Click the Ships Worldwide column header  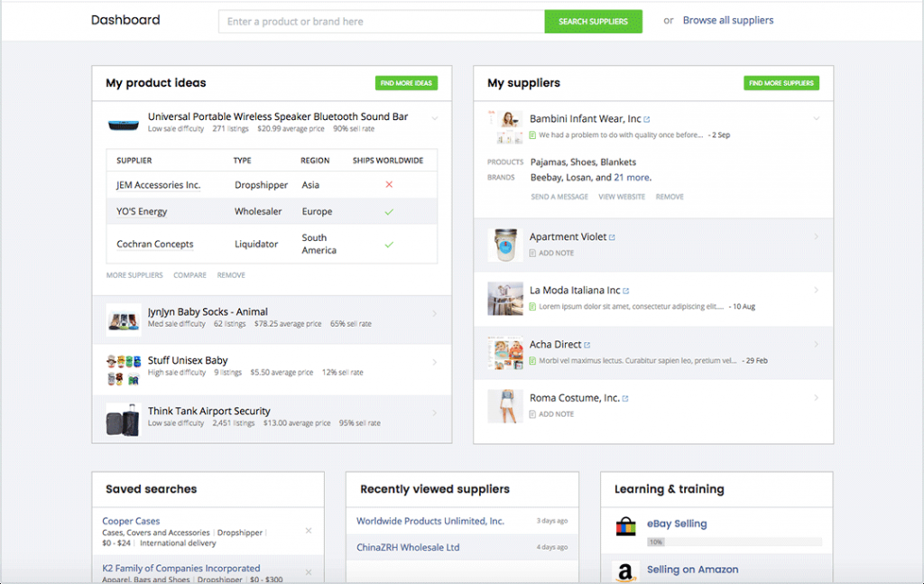pos(388,161)
